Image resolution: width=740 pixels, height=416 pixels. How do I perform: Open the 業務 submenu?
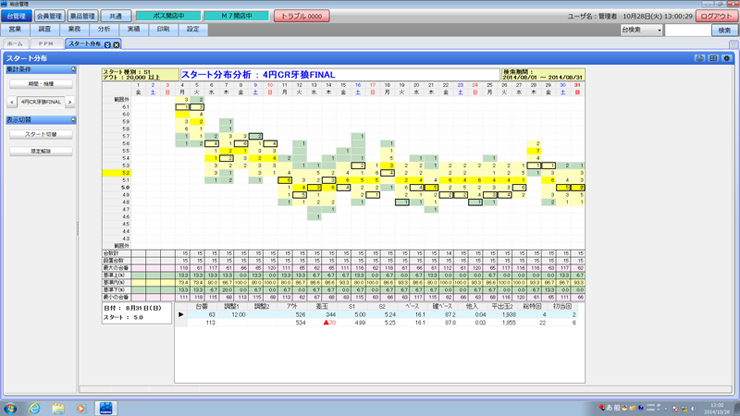click(x=75, y=29)
